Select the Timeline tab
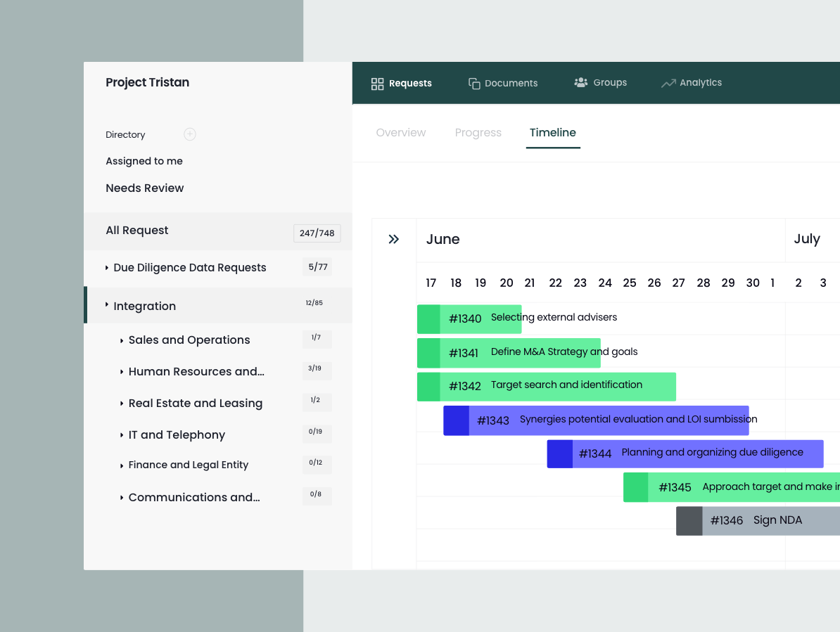The height and width of the screenshot is (632, 840). click(552, 133)
